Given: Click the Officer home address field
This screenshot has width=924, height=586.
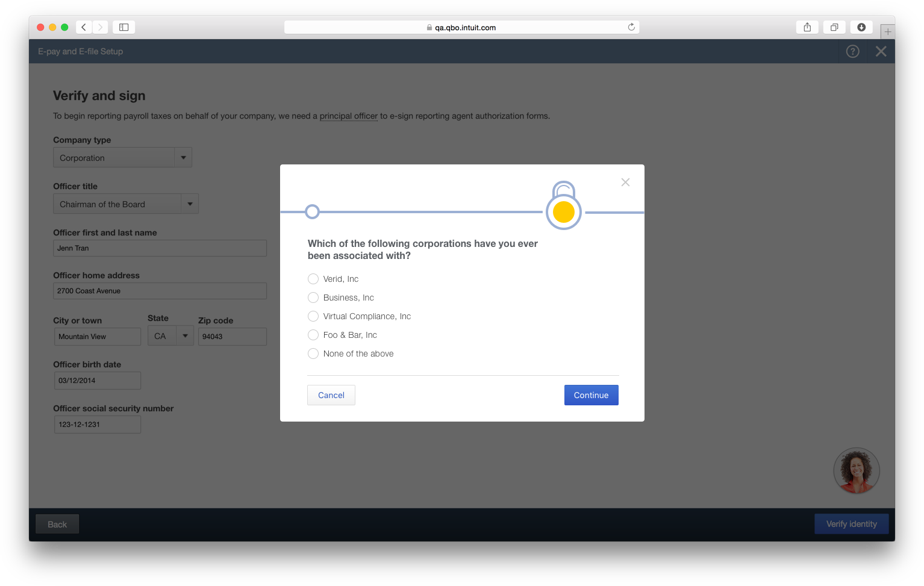Looking at the screenshot, I should coord(160,291).
